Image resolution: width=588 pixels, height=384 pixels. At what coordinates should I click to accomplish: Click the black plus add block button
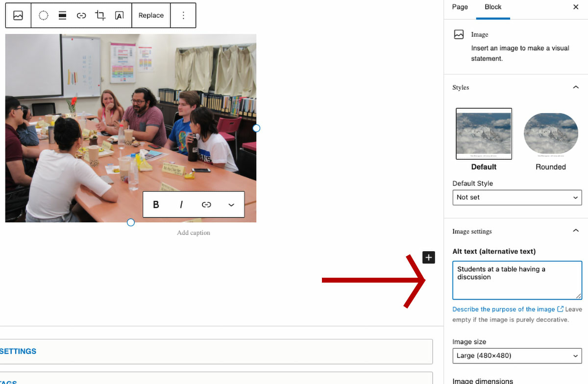point(429,257)
